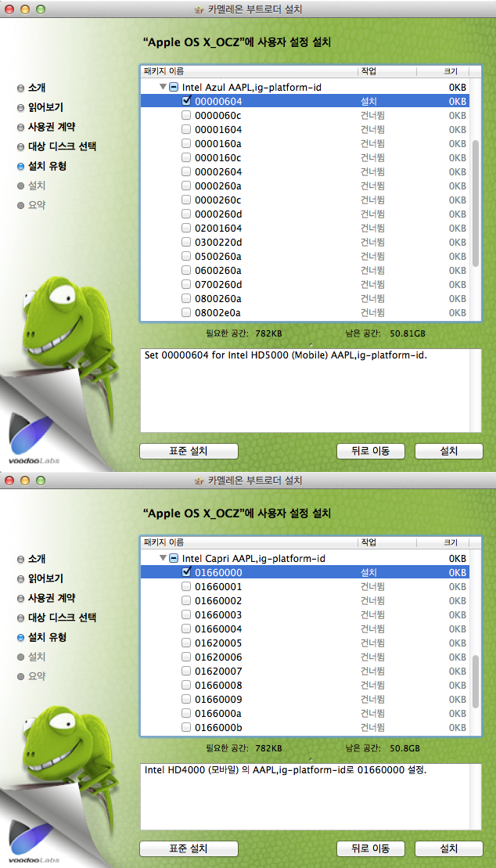Click 표준 설치 in the Intel Azul window
The height and width of the screenshot is (868, 496).
tap(189, 451)
